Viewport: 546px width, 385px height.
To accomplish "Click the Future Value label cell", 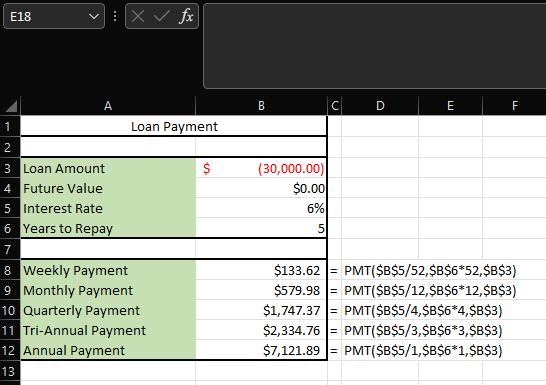I will point(108,188).
